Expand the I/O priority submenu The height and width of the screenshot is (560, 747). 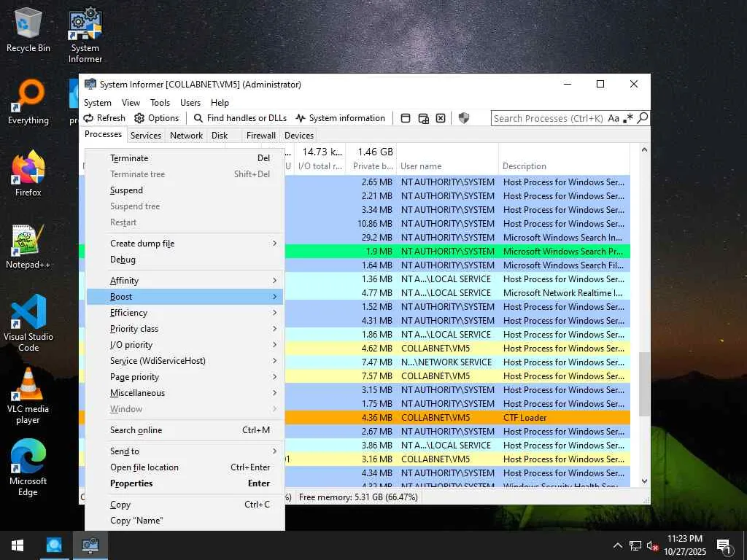[185, 345]
